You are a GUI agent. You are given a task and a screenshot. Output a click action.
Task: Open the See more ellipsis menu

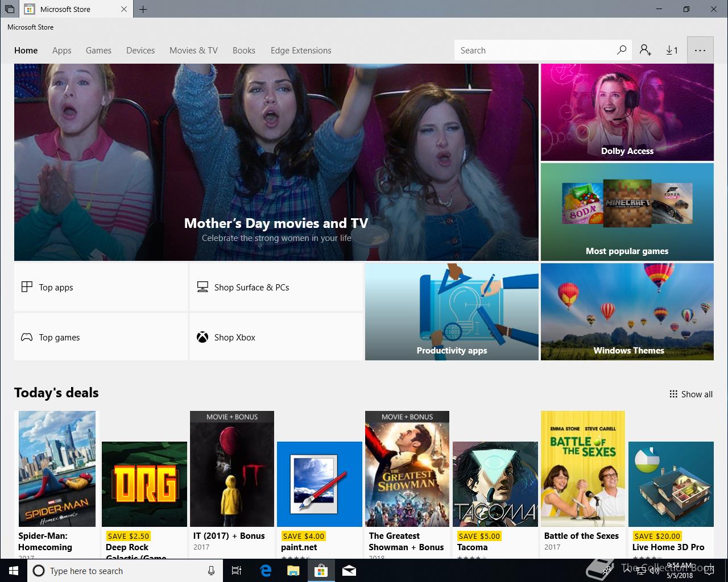click(x=700, y=50)
